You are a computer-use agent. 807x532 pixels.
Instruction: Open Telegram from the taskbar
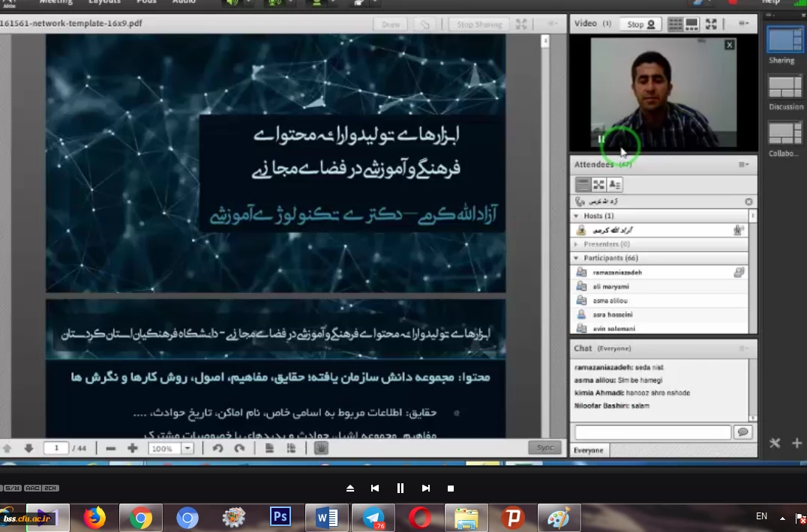tap(373, 518)
